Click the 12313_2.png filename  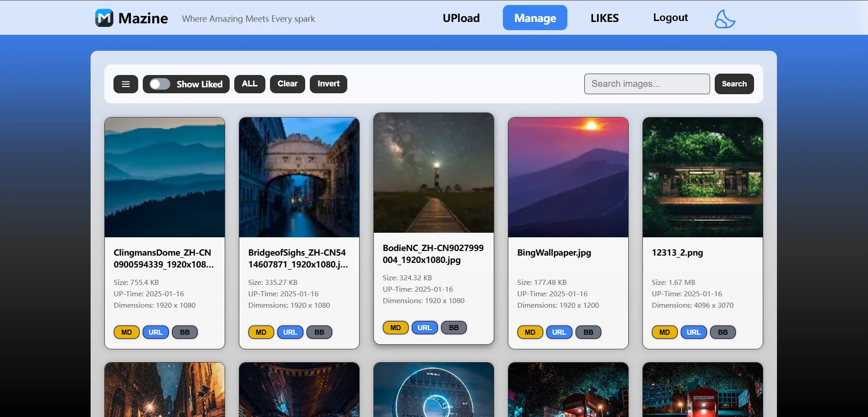click(677, 252)
